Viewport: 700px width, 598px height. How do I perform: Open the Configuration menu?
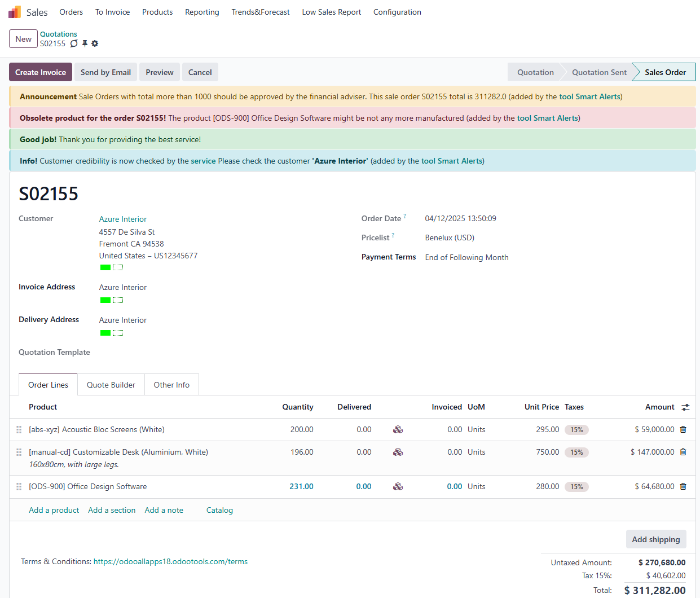[x=397, y=12]
